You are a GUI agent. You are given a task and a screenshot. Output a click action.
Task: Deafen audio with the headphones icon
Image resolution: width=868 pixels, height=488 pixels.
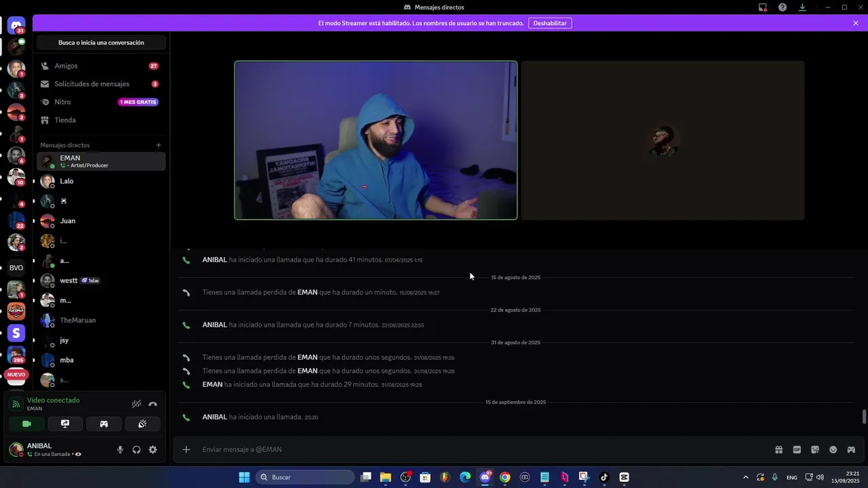(136, 449)
